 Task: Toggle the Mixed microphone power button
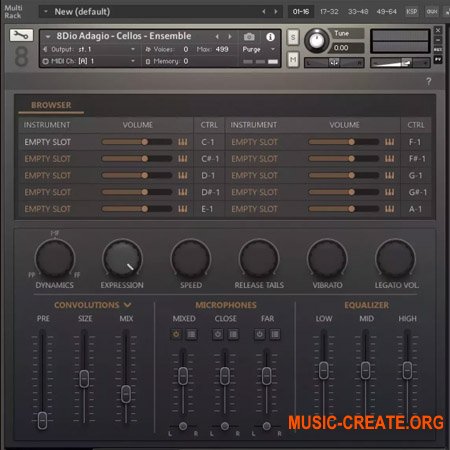pyautogui.click(x=176, y=334)
